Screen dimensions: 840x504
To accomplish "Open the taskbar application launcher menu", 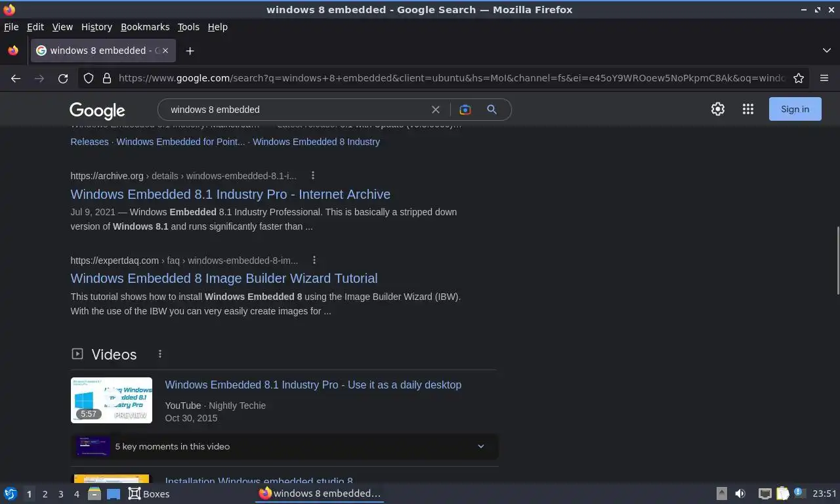I will coord(10,493).
